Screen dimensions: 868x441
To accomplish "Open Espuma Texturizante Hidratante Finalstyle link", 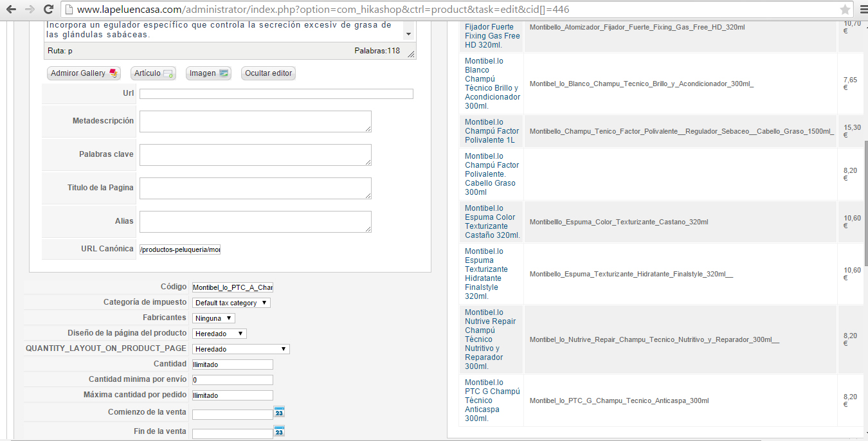I will pyautogui.click(x=487, y=274).
